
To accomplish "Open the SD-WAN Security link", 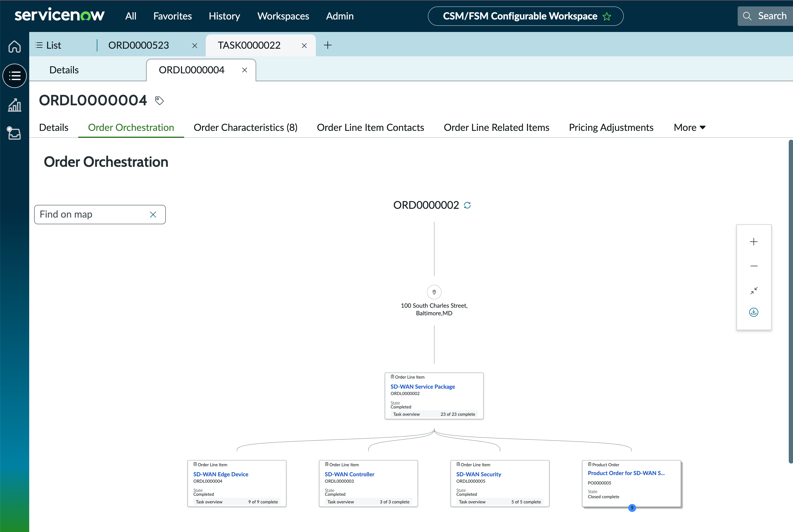I will pyautogui.click(x=479, y=474).
